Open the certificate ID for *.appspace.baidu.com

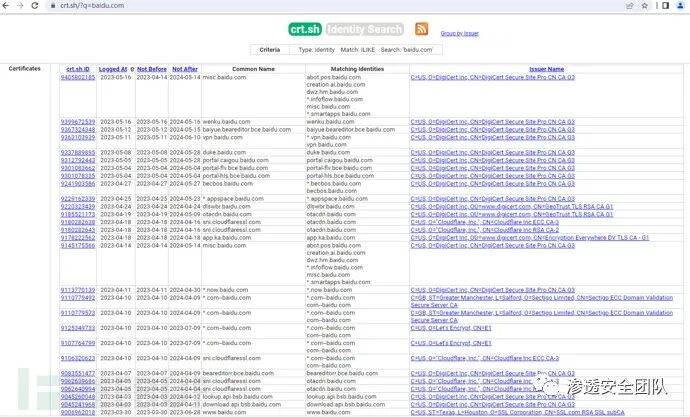point(78,199)
